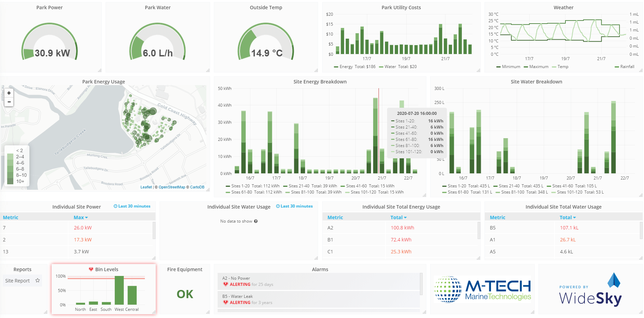Sort Total Water Usage by Total column
This screenshot has height=318, width=644.
pos(567,217)
